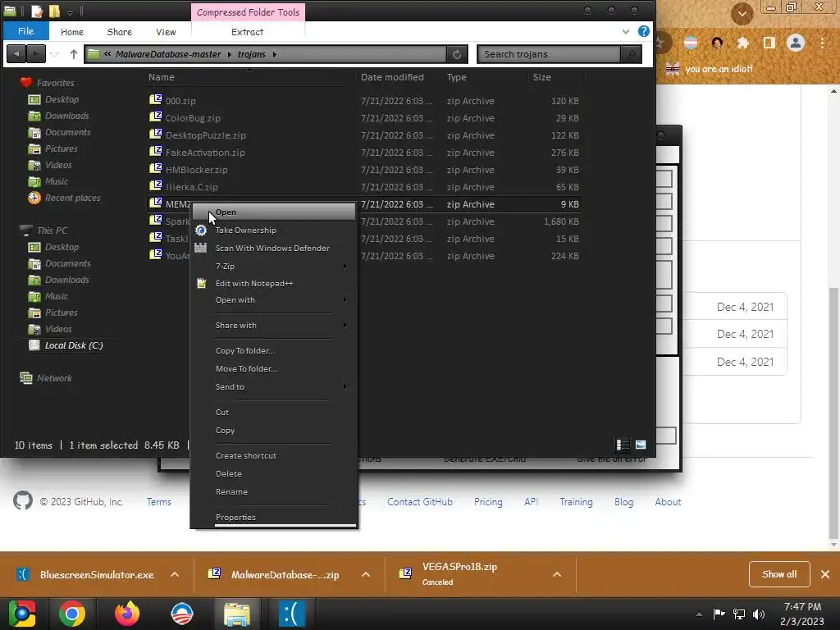Open VEGASPro18.zip download options arrow
840x630 pixels.
click(x=557, y=574)
